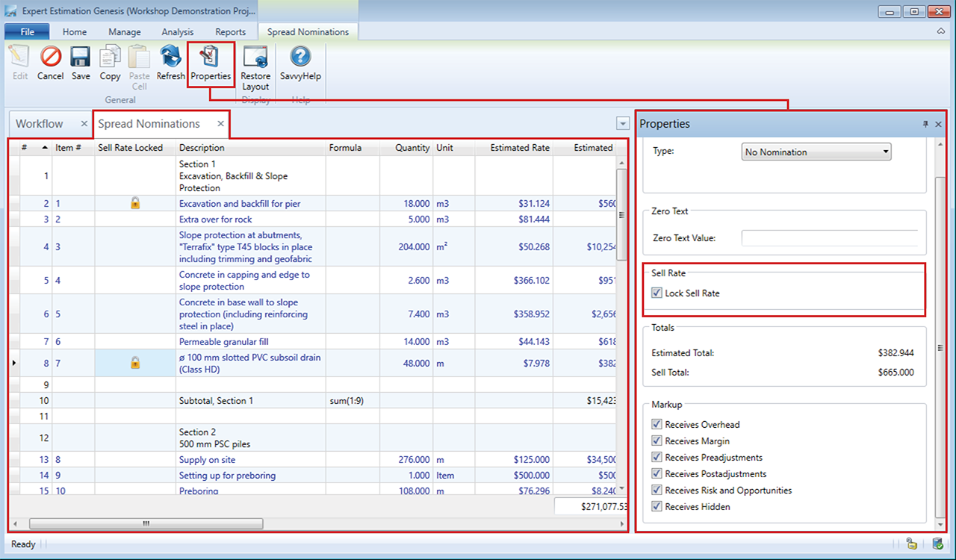Click the Refresh icon in ribbon

pos(170,58)
